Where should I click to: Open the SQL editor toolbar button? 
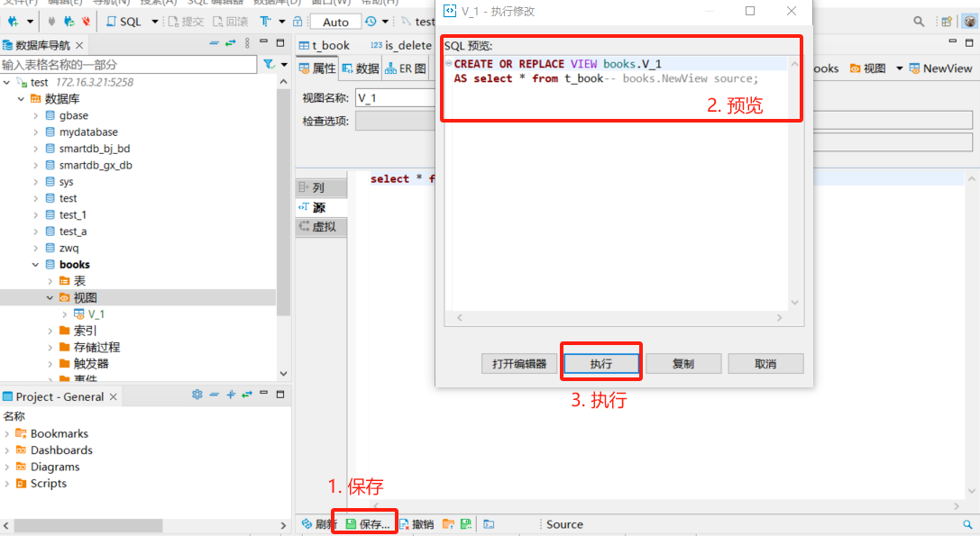(x=124, y=22)
